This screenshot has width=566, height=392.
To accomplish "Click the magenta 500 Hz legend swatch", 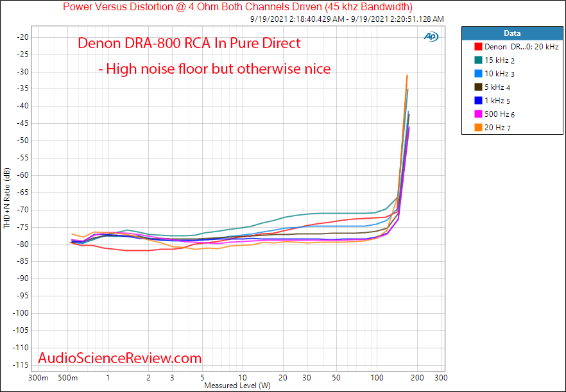I will [478, 114].
